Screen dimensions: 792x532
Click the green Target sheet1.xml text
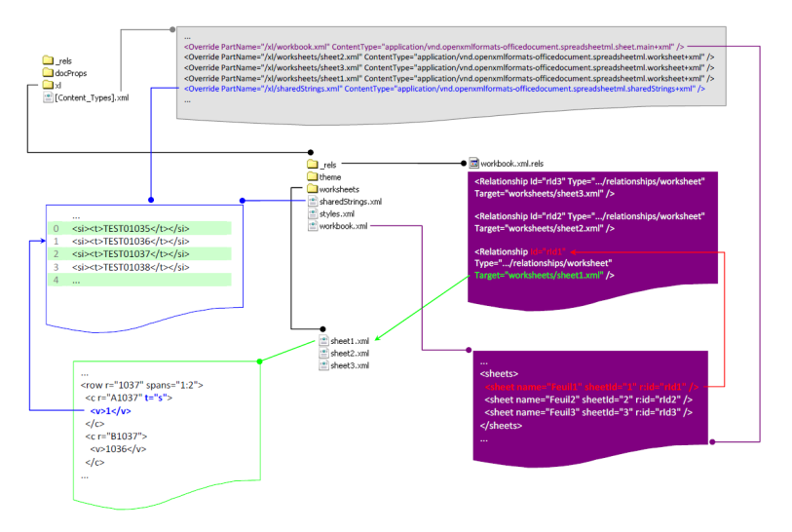(539, 276)
